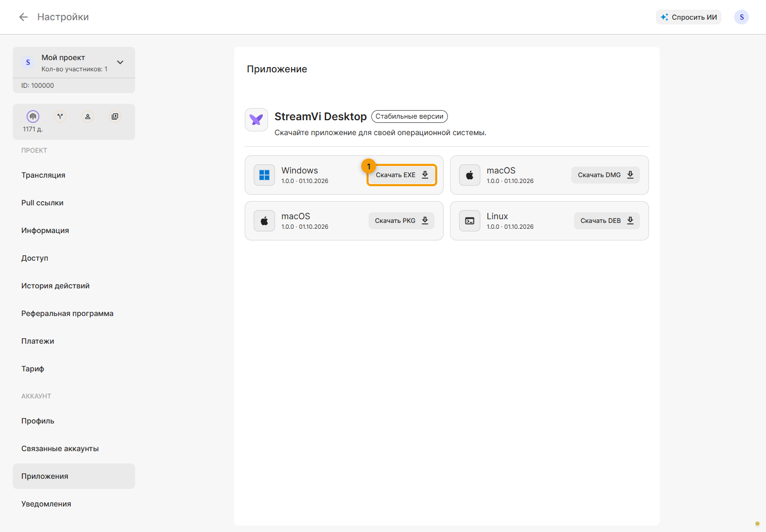Download Windows installer via Скачать EXE
Viewport: 766px width, 532px height.
pyautogui.click(x=402, y=175)
